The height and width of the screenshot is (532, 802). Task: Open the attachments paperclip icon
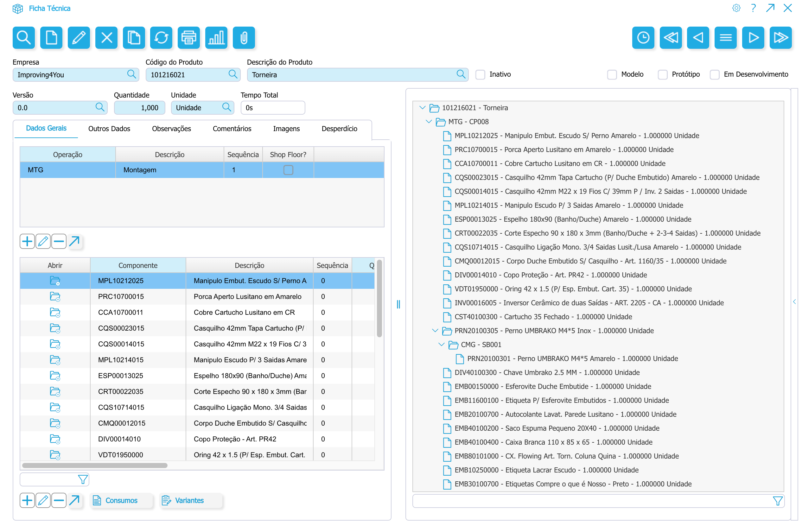pos(244,37)
